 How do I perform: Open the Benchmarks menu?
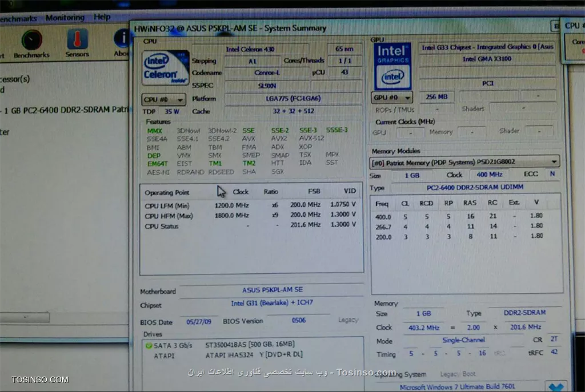pyautogui.click(x=18, y=18)
